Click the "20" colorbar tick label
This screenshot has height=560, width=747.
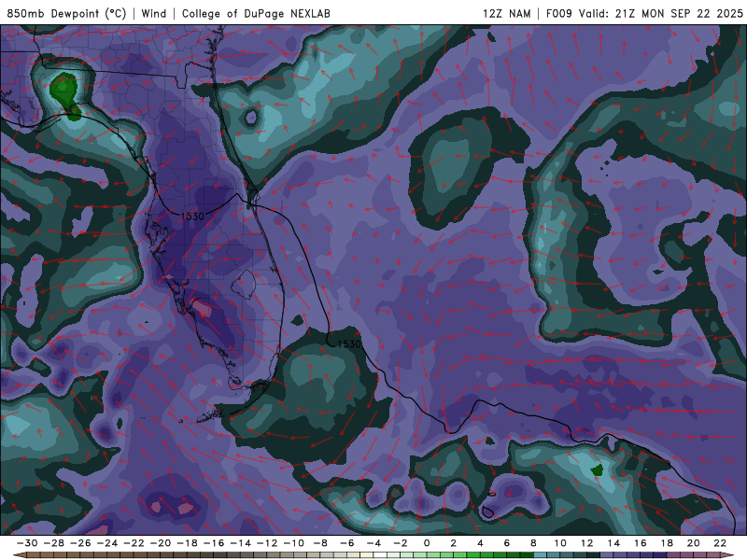pos(694,543)
